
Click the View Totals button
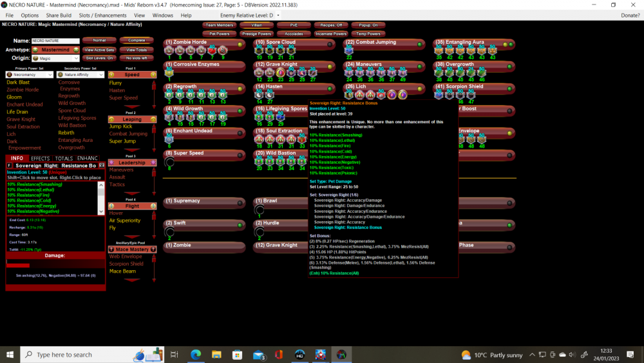coord(137,50)
